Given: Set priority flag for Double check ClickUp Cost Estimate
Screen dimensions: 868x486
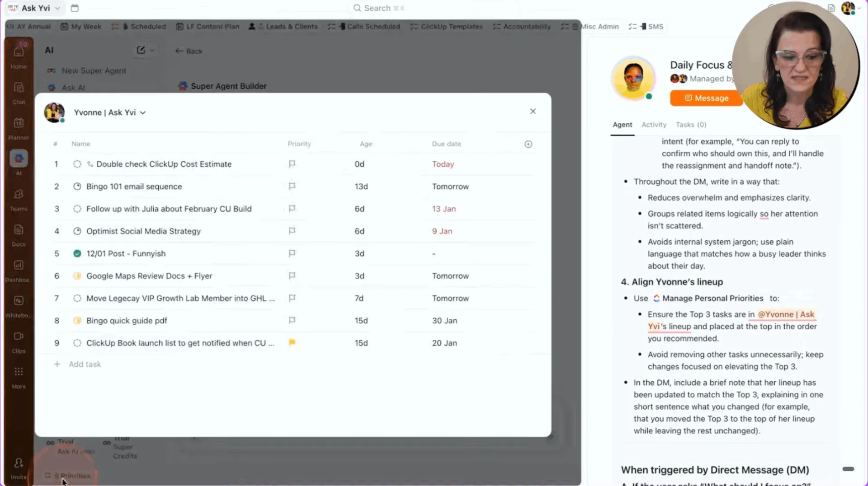Looking at the screenshot, I should click(x=292, y=164).
